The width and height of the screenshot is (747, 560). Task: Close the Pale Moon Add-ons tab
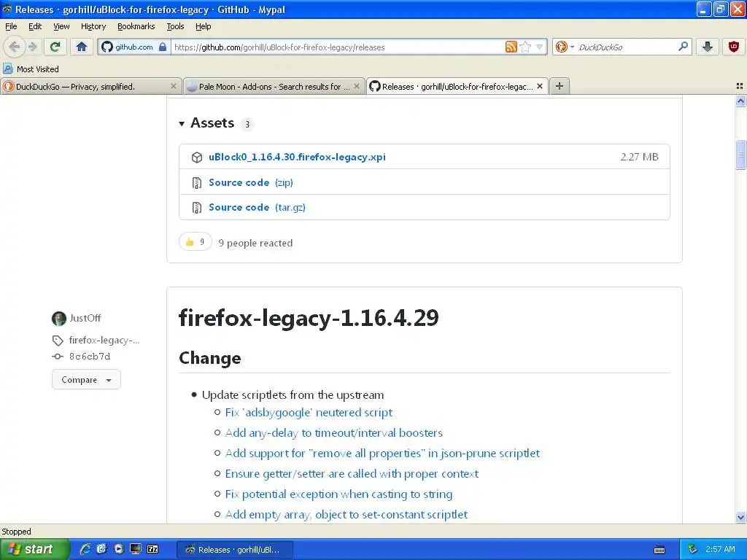point(356,86)
